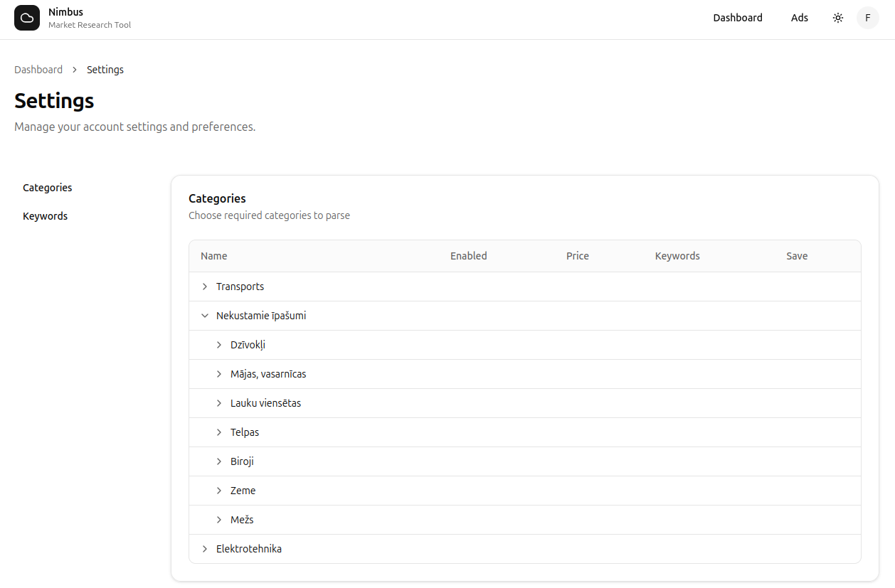This screenshot has height=588, width=895.
Task: Expand the Elektrotehnika category chevron
Action: [x=205, y=549]
